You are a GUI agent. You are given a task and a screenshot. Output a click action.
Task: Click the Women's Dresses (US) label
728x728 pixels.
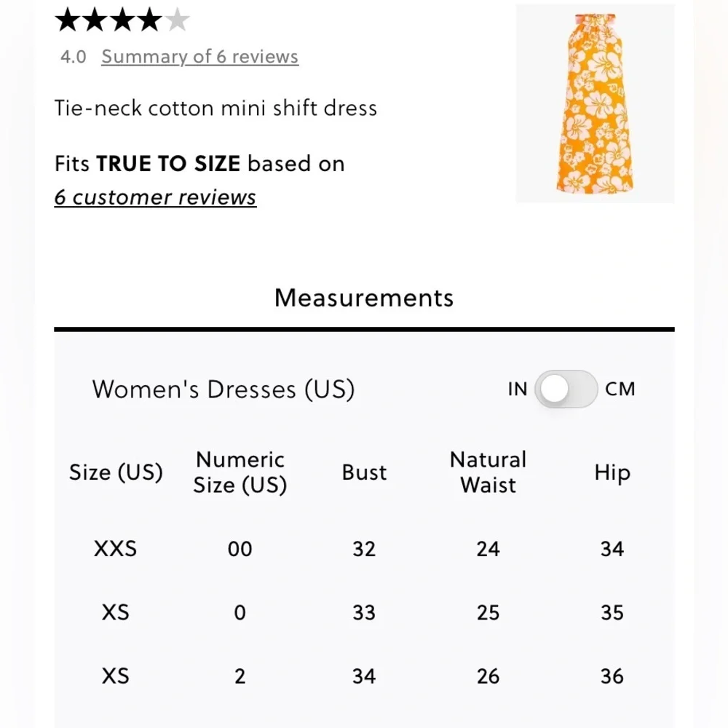pyautogui.click(x=223, y=389)
